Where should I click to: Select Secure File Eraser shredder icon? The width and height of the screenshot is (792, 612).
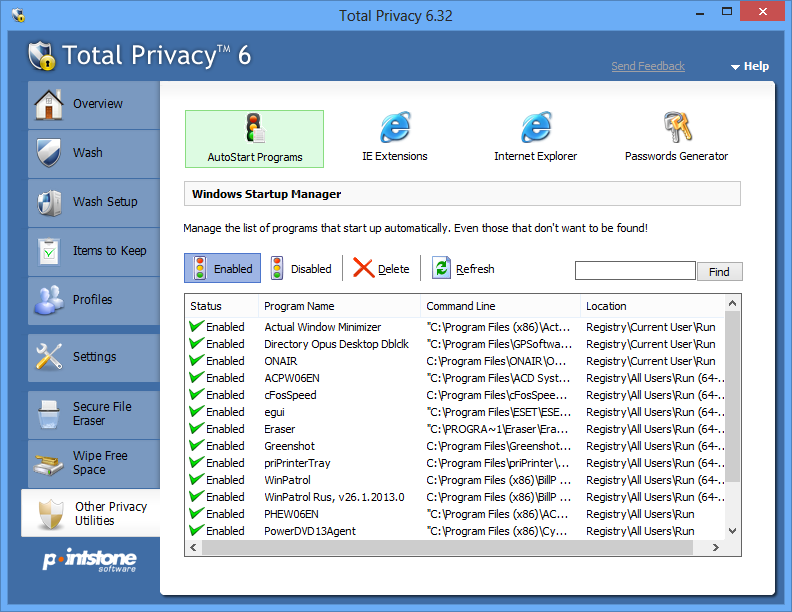(x=49, y=414)
